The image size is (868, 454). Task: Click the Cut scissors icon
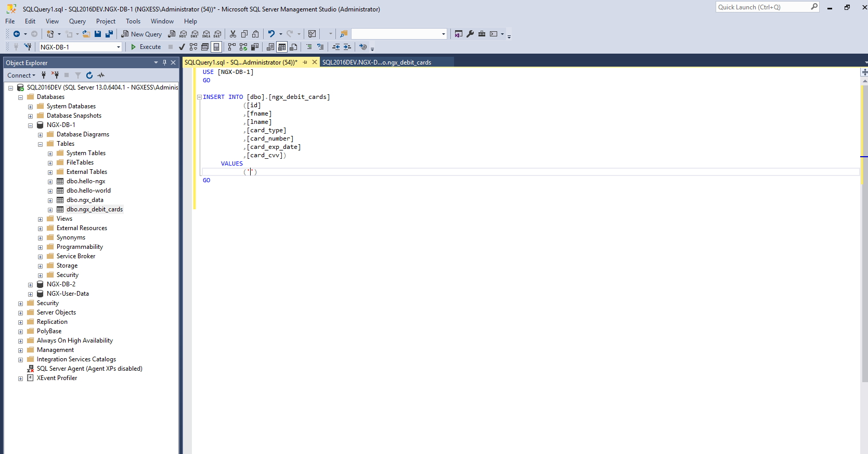[x=233, y=34]
